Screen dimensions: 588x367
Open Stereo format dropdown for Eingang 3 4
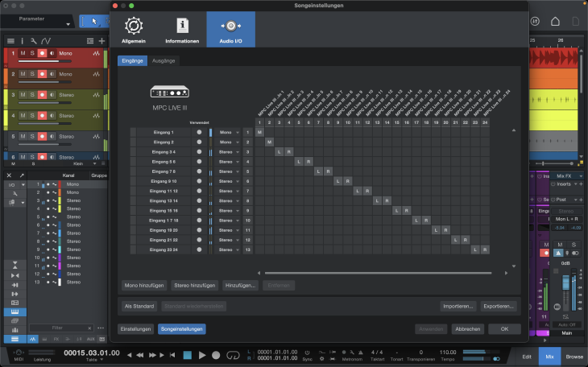pyautogui.click(x=228, y=151)
